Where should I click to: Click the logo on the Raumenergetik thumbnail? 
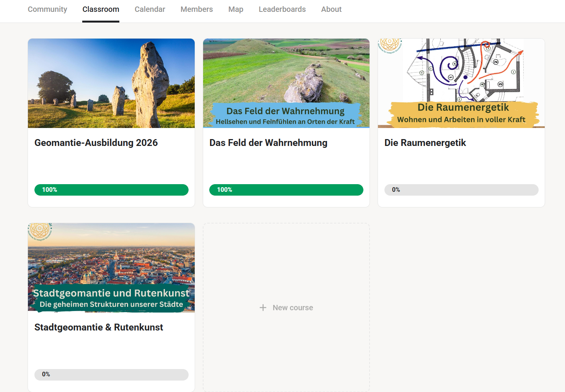coord(390,45)
